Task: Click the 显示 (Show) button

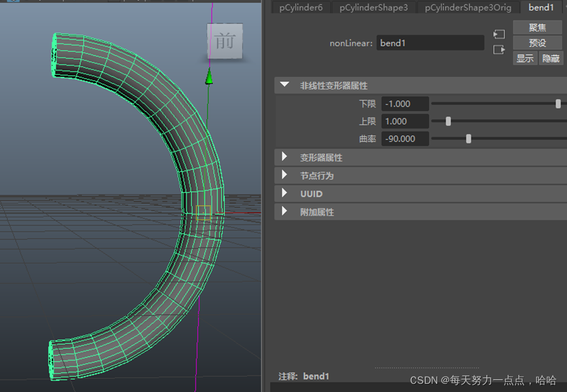Action: point(525,58)
